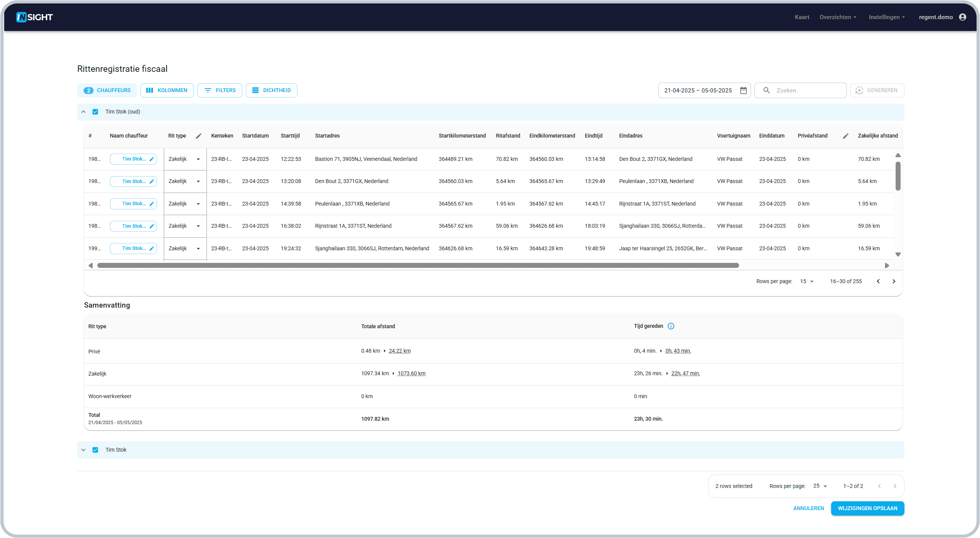This screenshot has height=538, width=980.
Task: Click the date range field 21-04-2025 – 05-05-2025
Action: click(x=704, y=91)
